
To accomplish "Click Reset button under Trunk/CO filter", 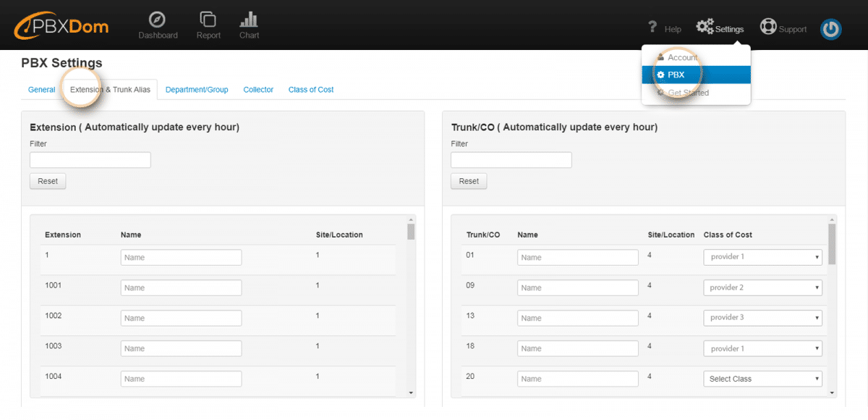I will 469,181.
